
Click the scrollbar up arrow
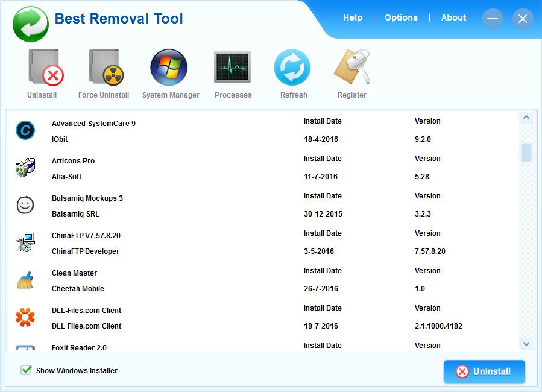(526, 118)
